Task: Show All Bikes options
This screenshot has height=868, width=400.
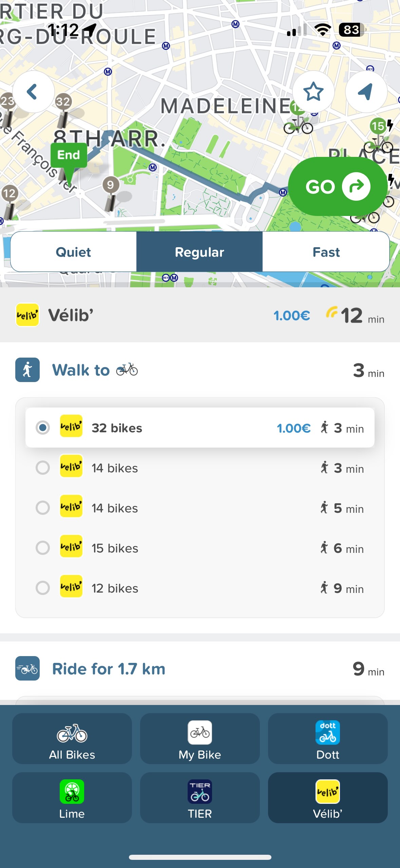Action: (72, 739)
